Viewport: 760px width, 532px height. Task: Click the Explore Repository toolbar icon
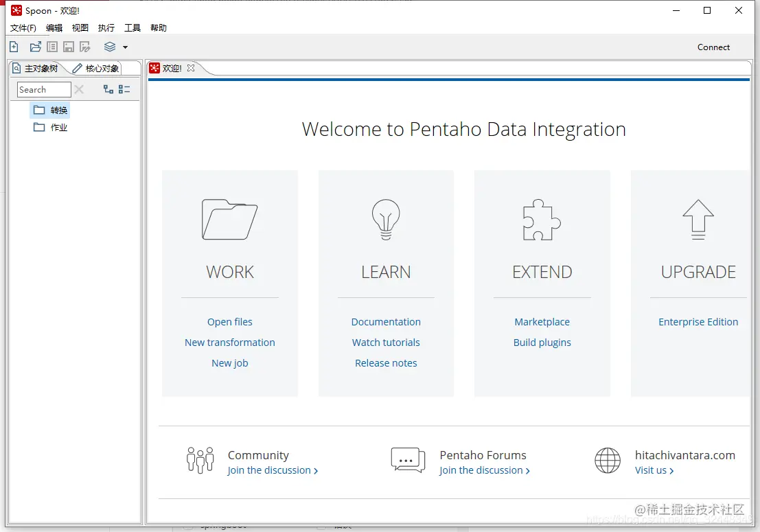point(52,47)
